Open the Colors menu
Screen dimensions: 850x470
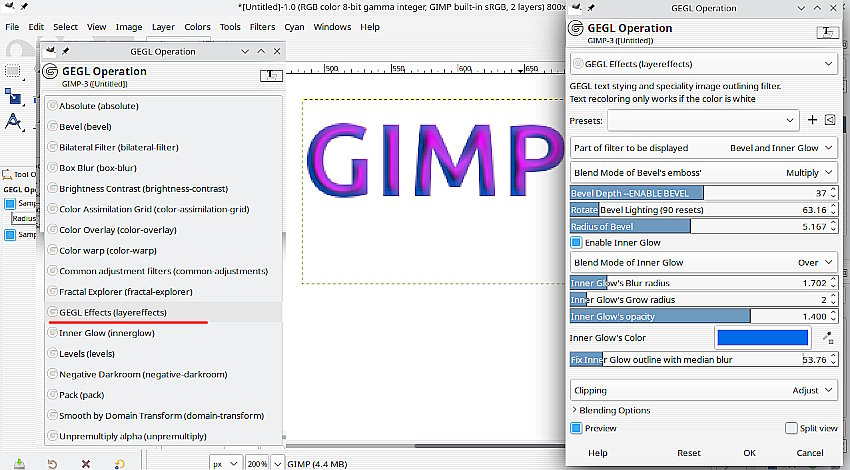197,27
